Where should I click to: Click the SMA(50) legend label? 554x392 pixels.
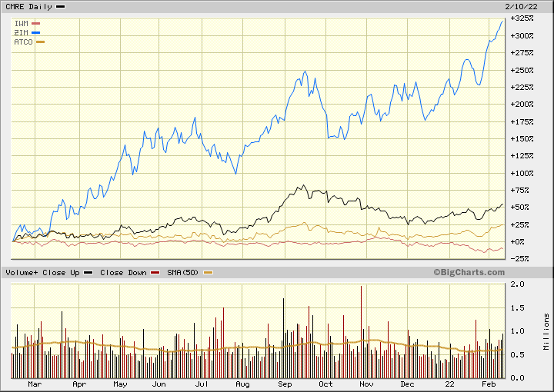coord(183,272)
